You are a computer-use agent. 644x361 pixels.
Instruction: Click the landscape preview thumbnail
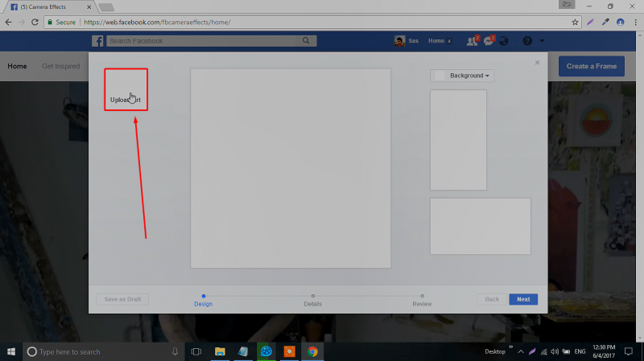481,227
